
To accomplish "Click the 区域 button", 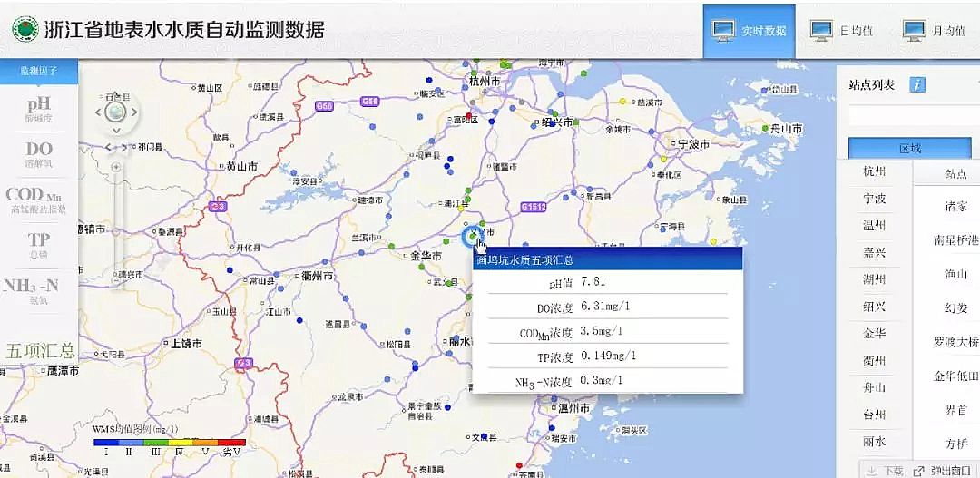I will [909, 148].
